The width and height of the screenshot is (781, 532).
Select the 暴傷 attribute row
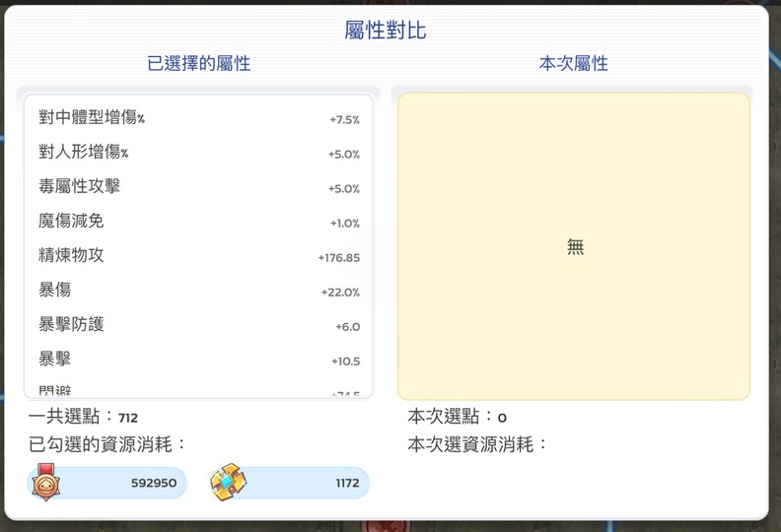click(199, 290)
